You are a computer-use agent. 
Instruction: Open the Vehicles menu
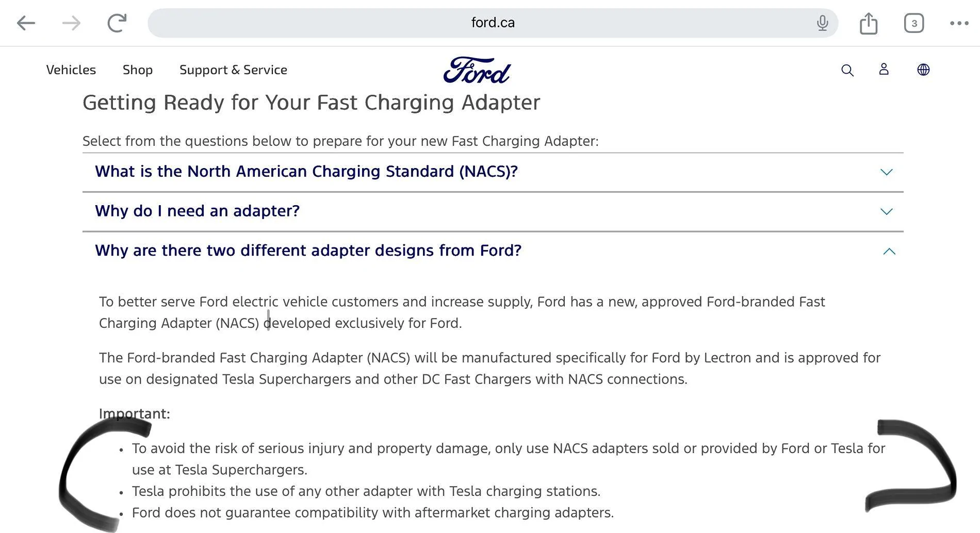tap(71, 70)
